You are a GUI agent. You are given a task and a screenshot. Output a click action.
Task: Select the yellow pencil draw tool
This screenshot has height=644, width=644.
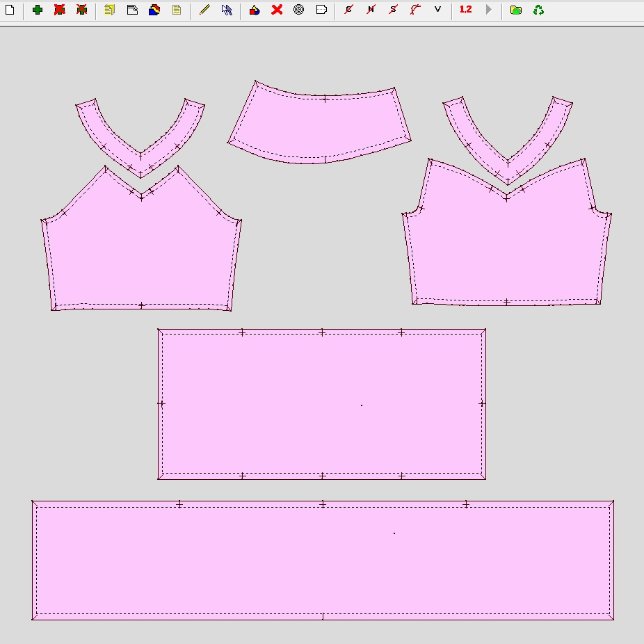pyautogui.click(x=204, y=10)
